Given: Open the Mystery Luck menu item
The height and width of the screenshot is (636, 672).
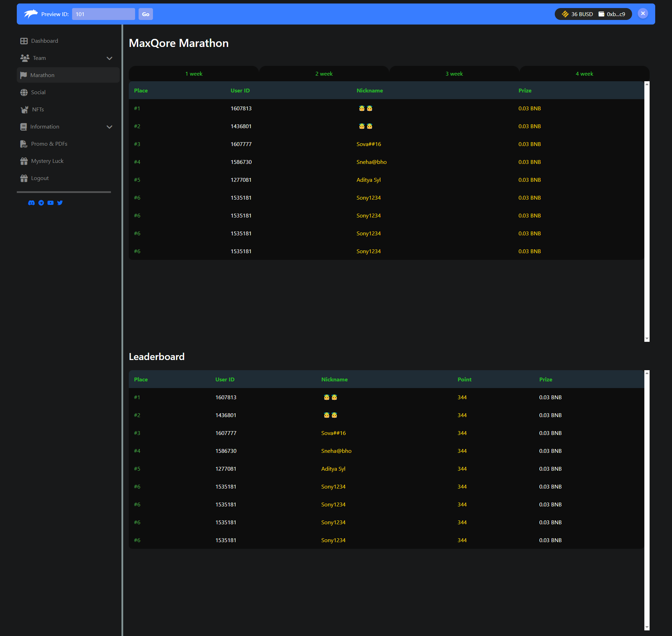Looking at the screenshot, I should [68, 161].
